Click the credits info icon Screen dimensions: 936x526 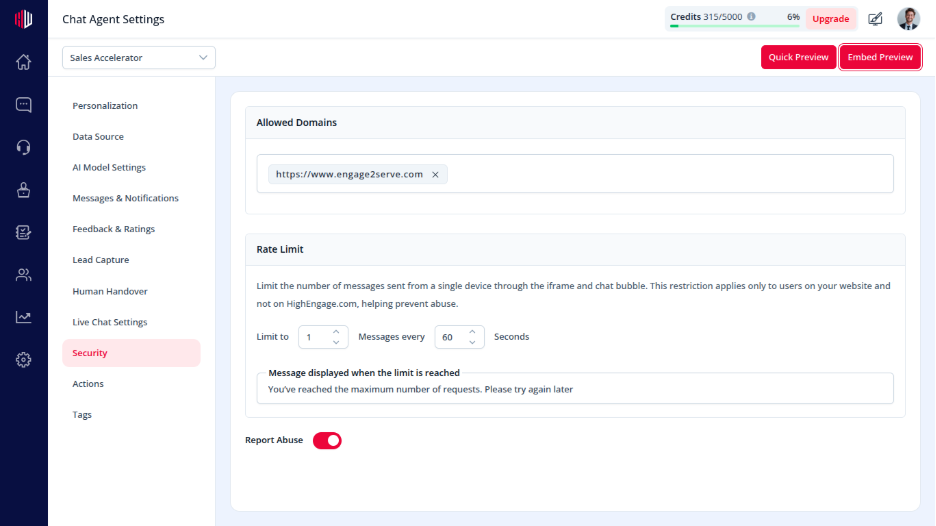(751, 17)
